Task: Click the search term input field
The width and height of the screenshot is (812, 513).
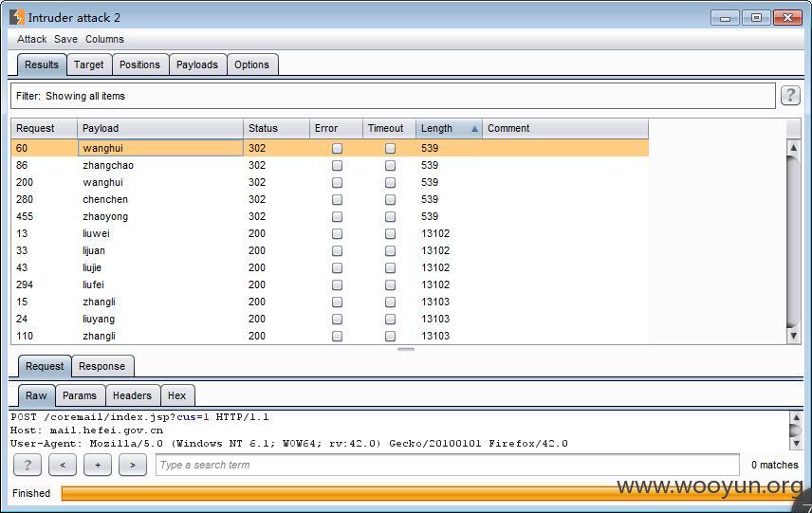Action: pyautogui.click(x=448, y=465)
